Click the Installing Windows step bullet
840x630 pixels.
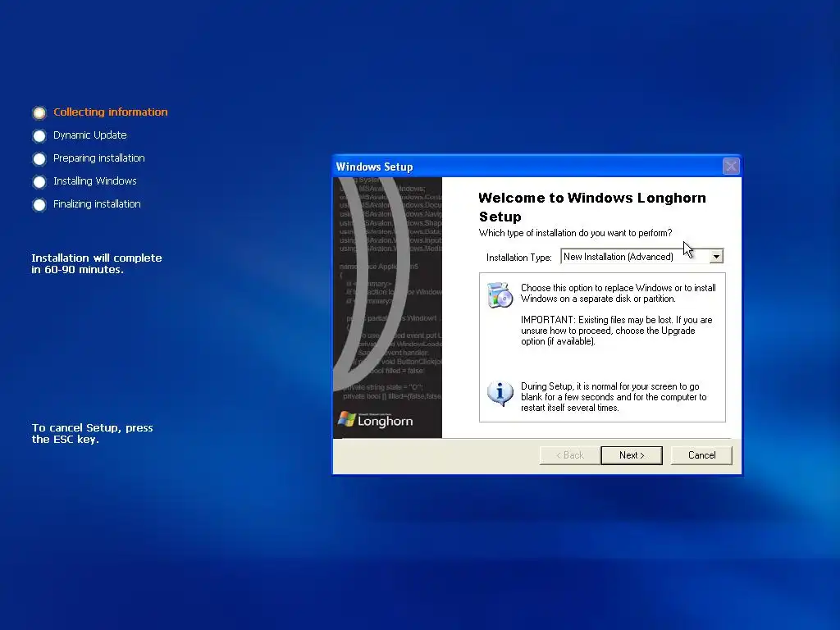pyautogui.click(x=39, y=182)
